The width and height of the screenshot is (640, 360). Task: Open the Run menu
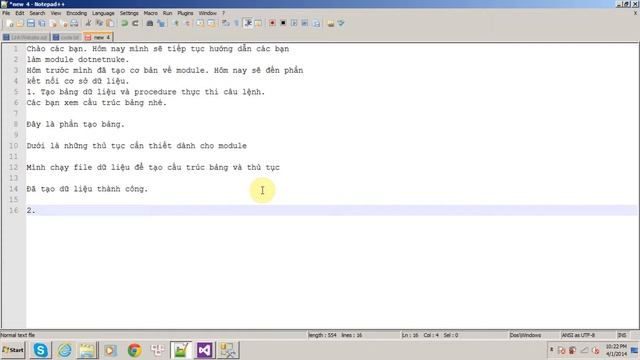click(167, 13)
